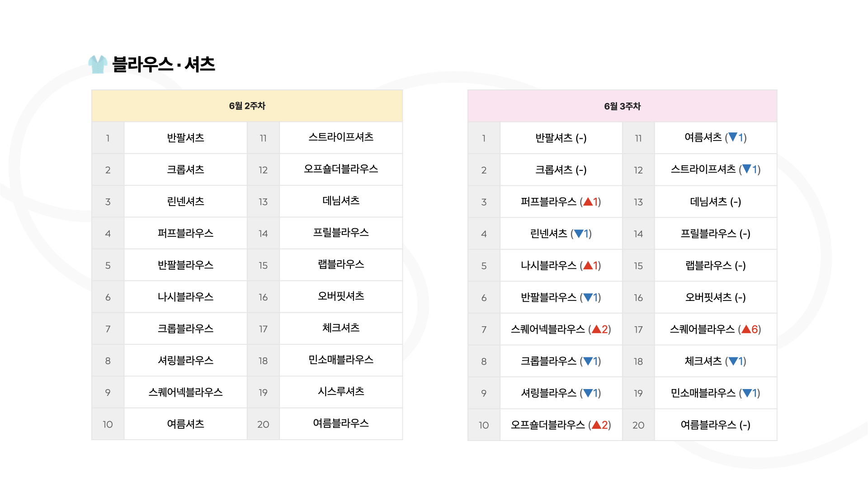The height and width of the screenshot is (488, 868).
Task: Select the 시스루셔츠 cell at rank 19
Action: pos(341,392)
